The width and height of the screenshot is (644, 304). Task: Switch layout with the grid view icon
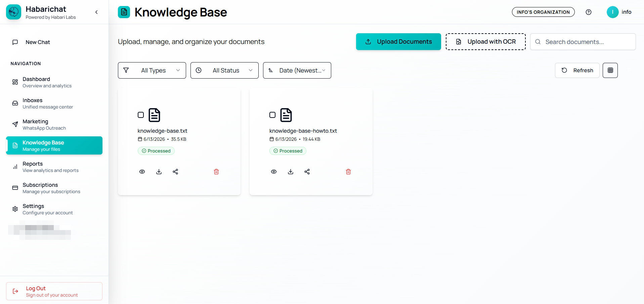pyautogui.click(x=610, y=70)
